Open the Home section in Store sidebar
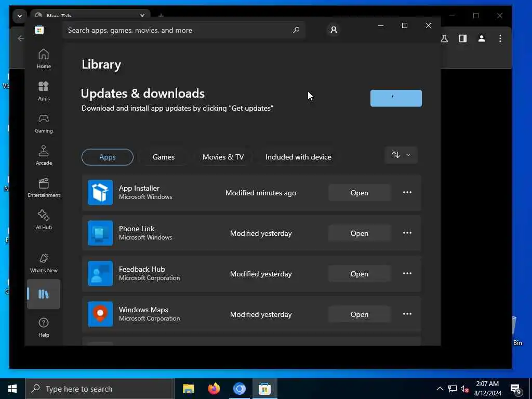The width and height of the screenshot is (532, 399). (44, 59)
